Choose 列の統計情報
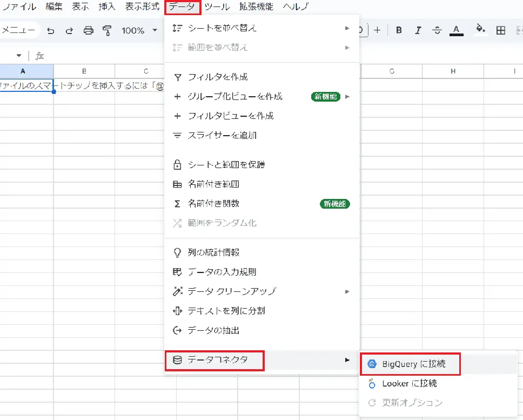 click(x=261, y=252)
